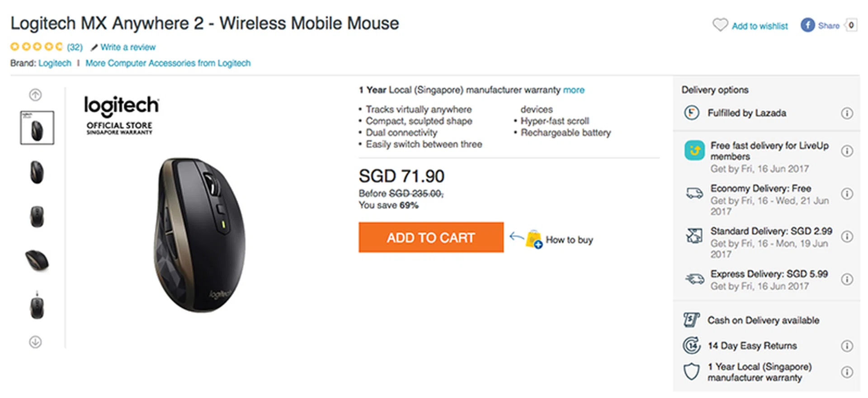Show info for Express Delivery option

click(x=847, y=280)
